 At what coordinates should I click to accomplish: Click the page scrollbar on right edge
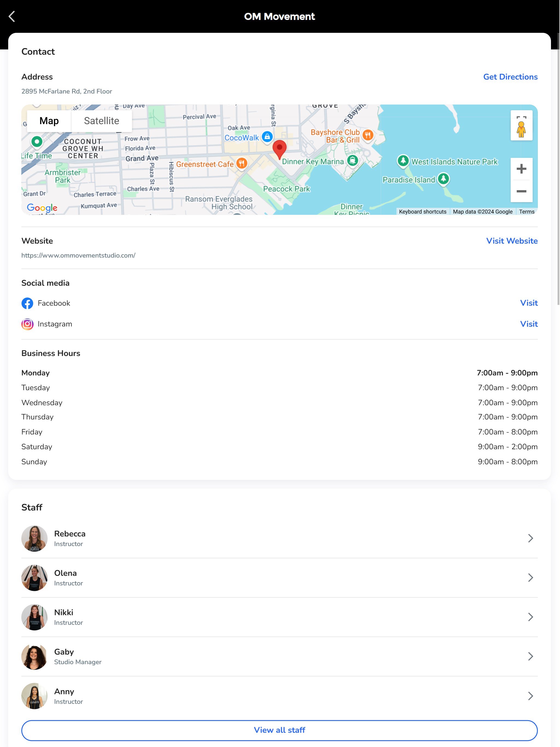coord(558,169)
